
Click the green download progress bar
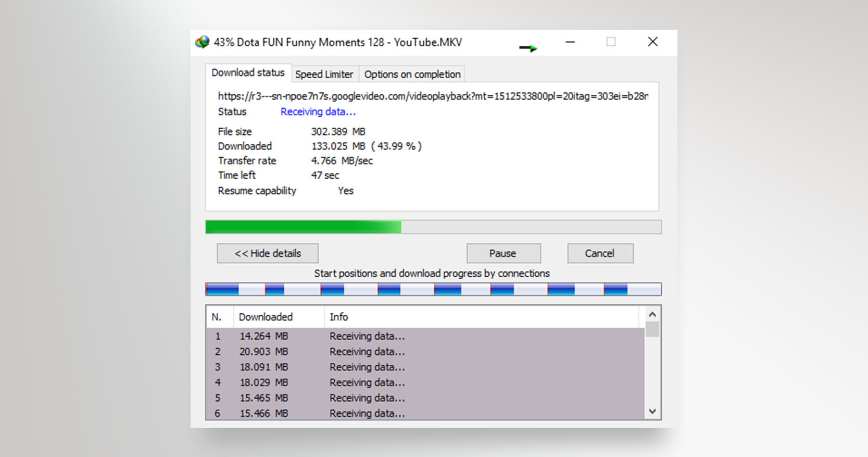(433, 227)
